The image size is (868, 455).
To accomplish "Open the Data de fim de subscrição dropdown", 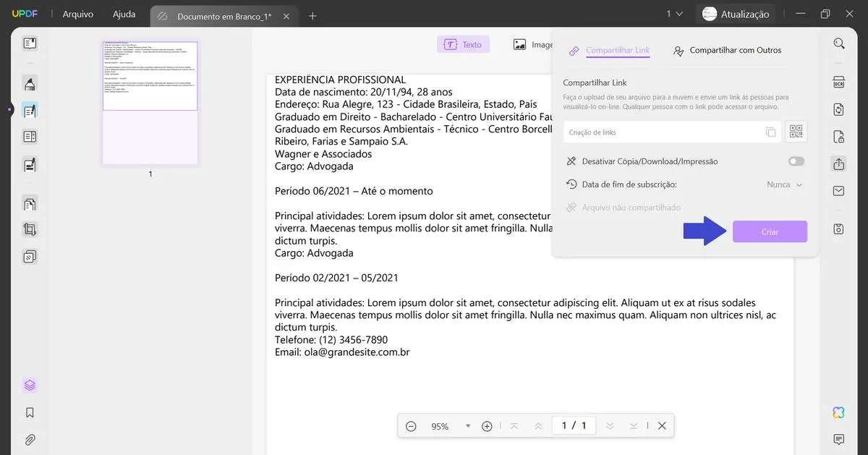I will click(x=783, y=184).
